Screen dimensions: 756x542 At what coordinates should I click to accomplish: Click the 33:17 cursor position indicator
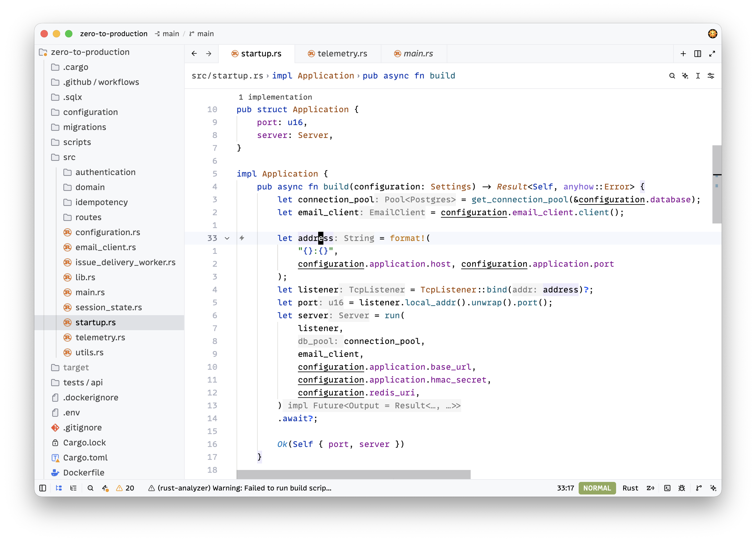565,488
